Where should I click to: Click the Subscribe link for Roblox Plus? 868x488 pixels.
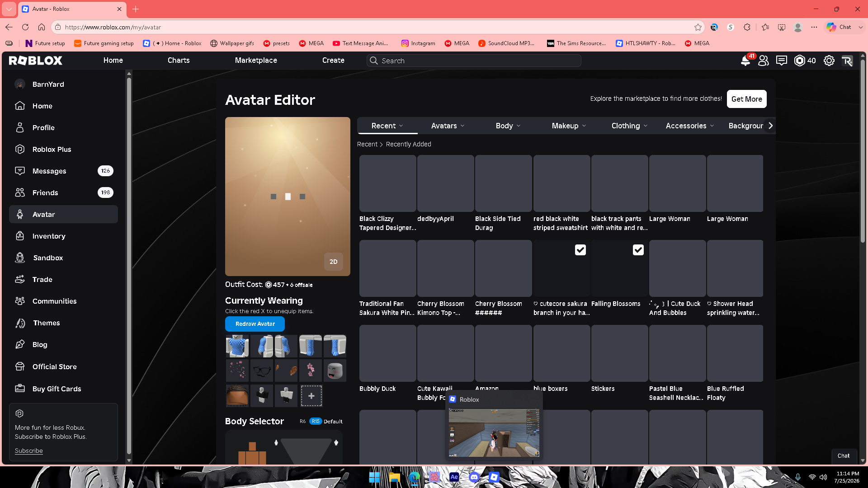(28, 450)
